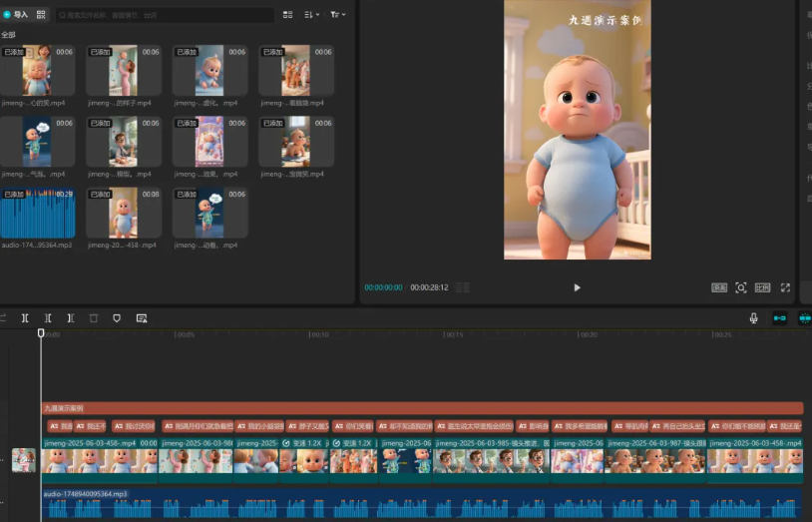Click the timeline ruler at 00:10
The width and height of the screenshot is (812, 522).
318,335
